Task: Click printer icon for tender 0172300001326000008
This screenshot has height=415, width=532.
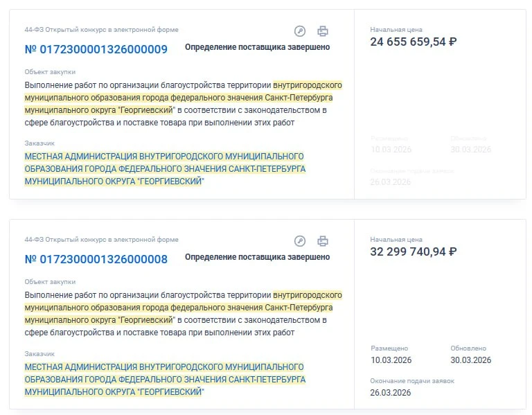Action: pyautogui.click(x=323, y=241)
